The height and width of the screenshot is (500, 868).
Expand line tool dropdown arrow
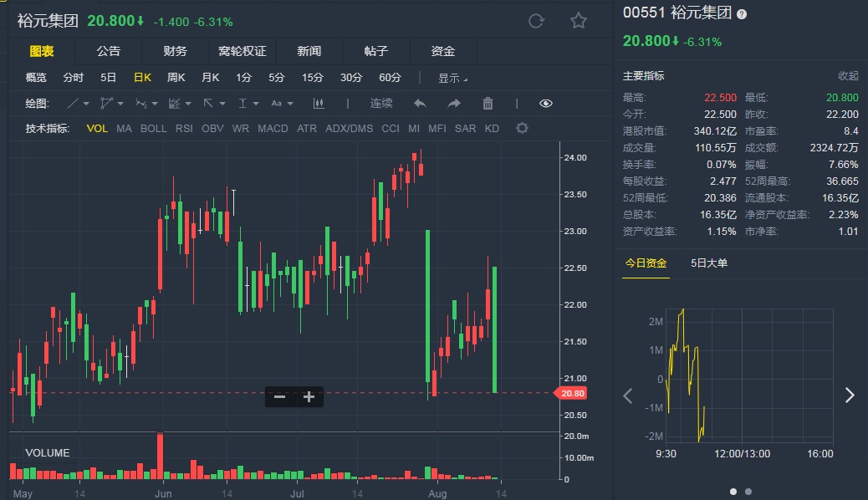coord(86,104)
